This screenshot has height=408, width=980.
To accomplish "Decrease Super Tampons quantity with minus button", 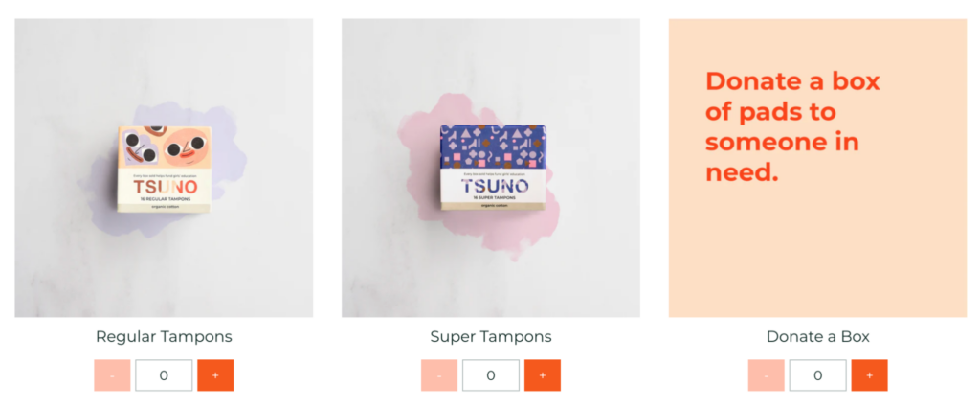I will (x=439, y=375).
